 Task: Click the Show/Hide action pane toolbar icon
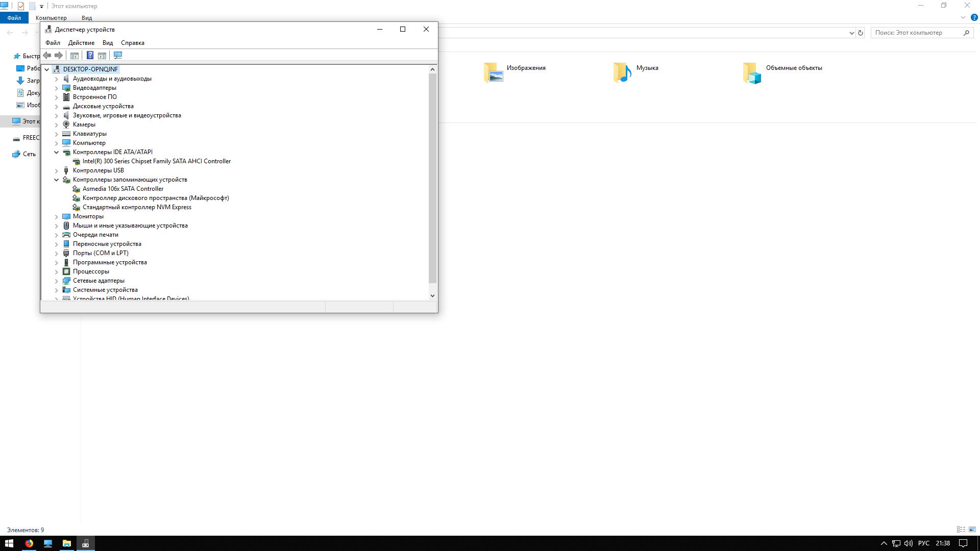(102, 55)
